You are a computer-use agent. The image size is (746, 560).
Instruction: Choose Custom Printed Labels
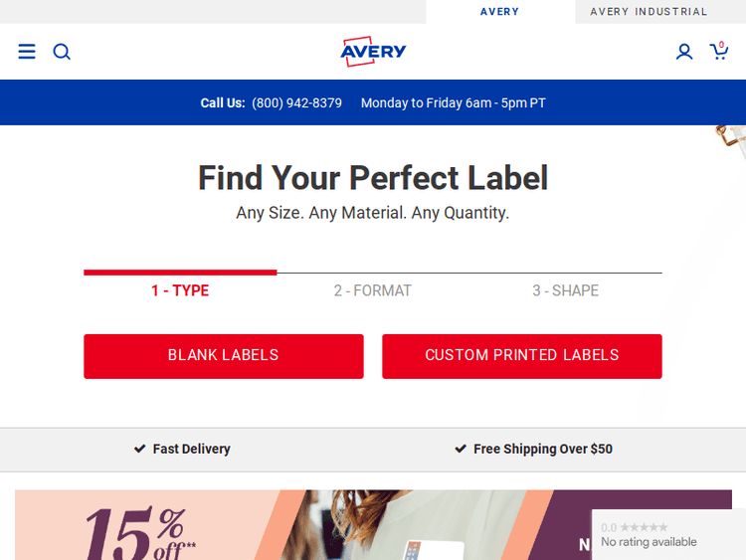pos(521,355)
